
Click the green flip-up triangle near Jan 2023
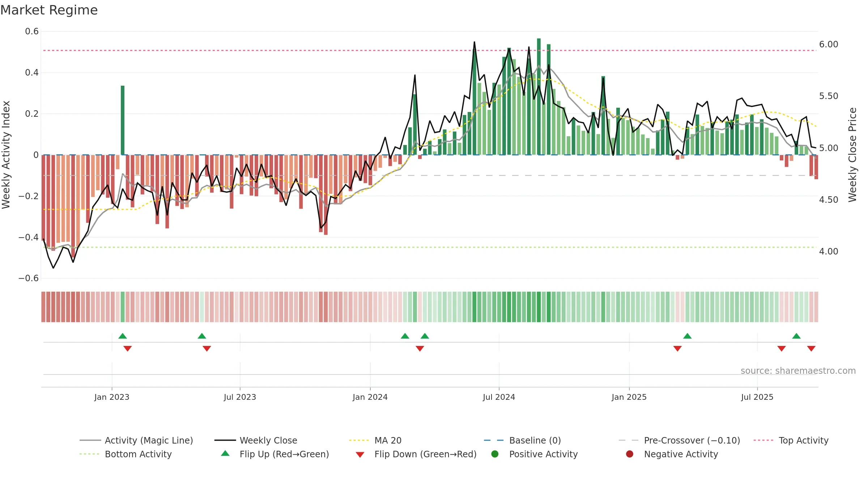[x=123, y=336]
